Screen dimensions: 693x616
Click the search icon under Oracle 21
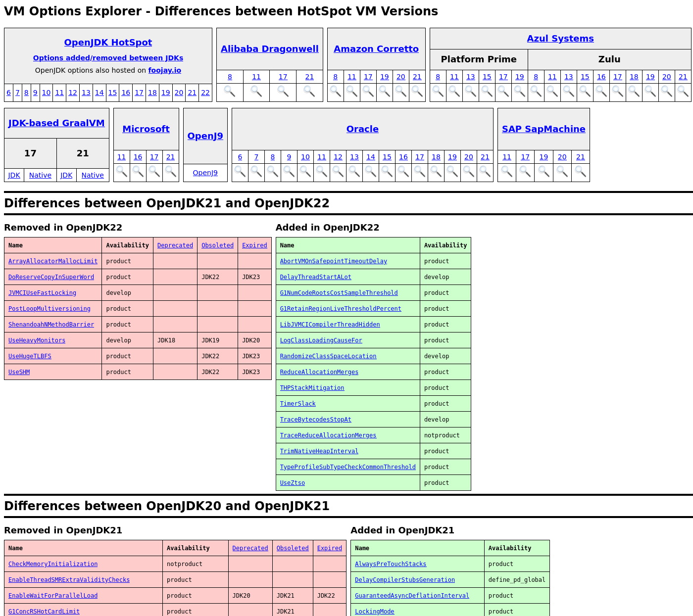click(x=485, y=172)
